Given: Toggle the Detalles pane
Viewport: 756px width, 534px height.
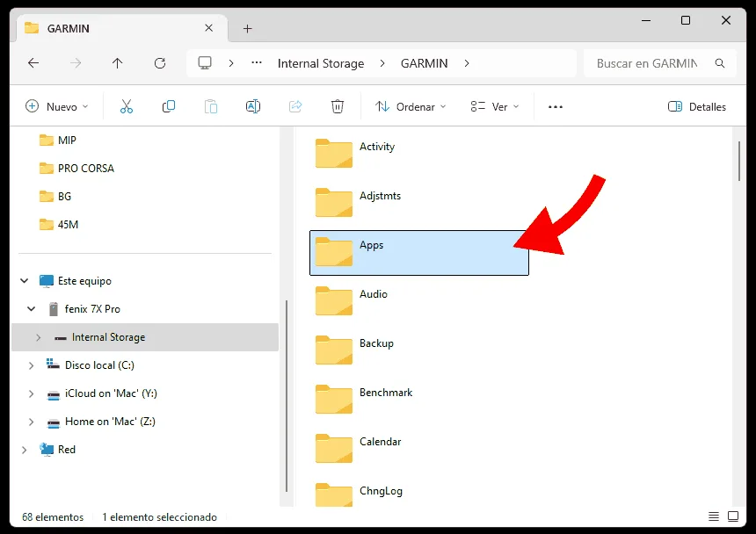Looking at the screenshot, I should (697, 106).
